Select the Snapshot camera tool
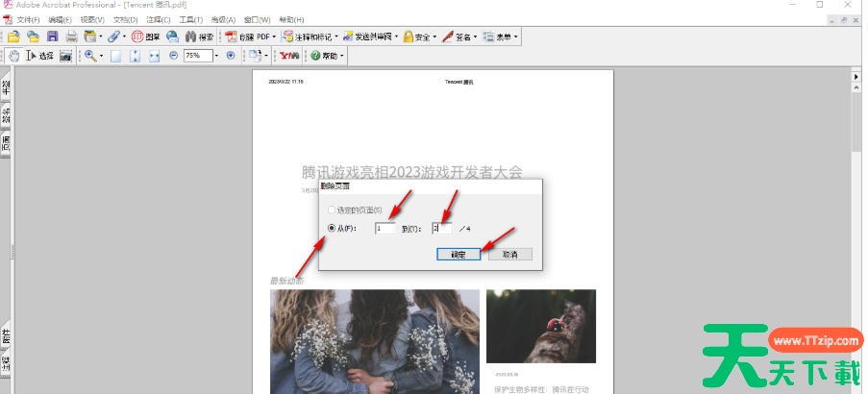The image size is (868, 394). (x=65, y=56)
